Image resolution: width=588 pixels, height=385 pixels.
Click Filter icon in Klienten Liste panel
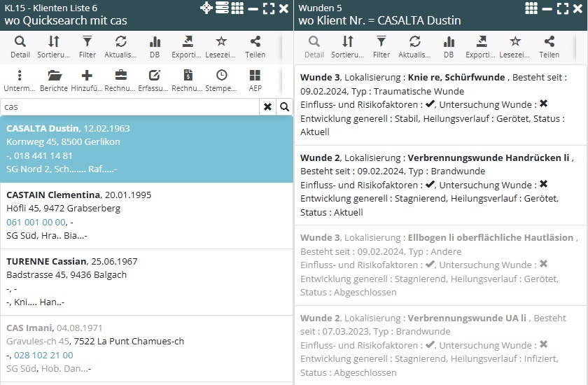click(87, 46)
